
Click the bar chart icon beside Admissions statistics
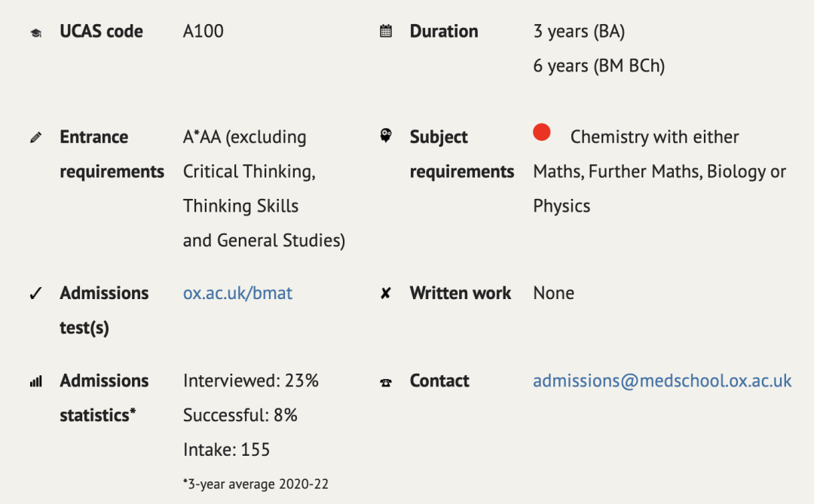(x=36, y=382)
